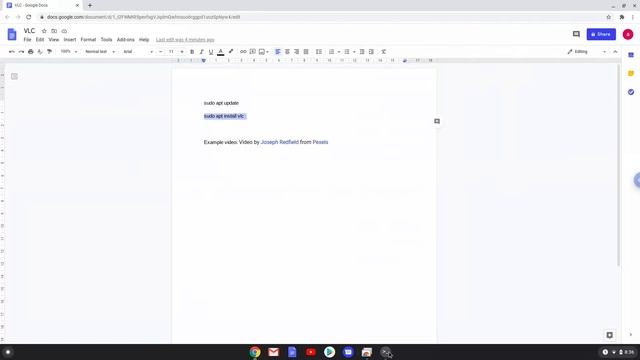640x360 pixels.
Task: Select center align
Action: [x=287, y=52]
